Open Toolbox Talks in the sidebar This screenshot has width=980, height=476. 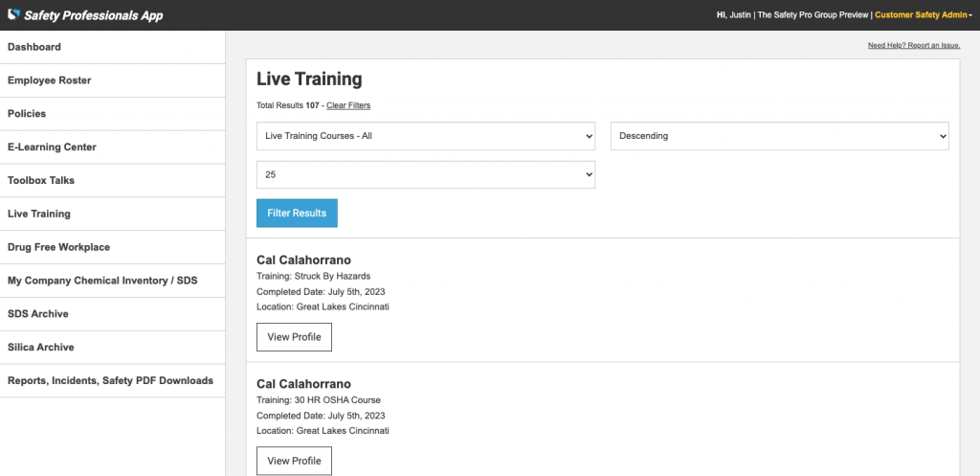(x=41, y=180)
